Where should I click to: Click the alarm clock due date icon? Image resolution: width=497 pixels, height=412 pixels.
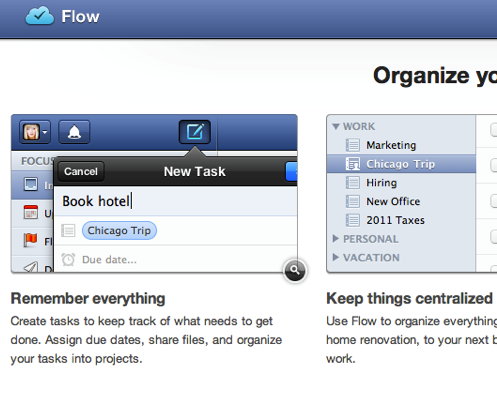click(68, 259)
